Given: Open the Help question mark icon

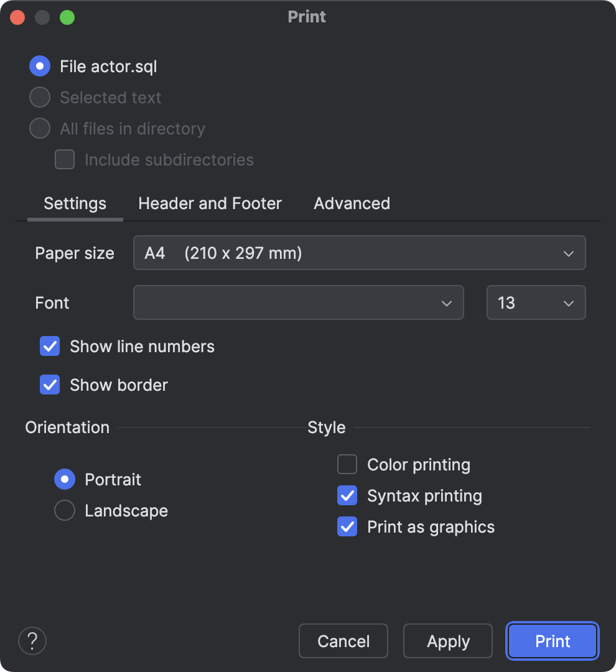Looking at the screenshot, I should tap(32, 641).
